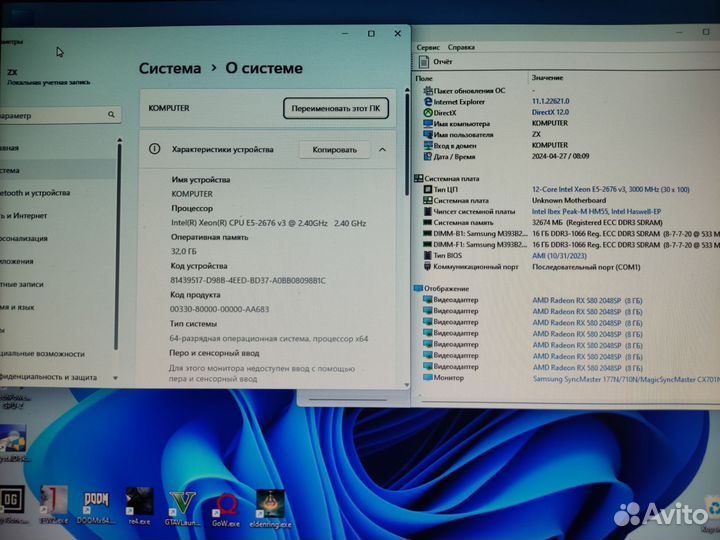Select the DIMM-F1 memory row icon
Viewport: 720px width, 540px height.
pyautogui.click(x=428, y=245)
